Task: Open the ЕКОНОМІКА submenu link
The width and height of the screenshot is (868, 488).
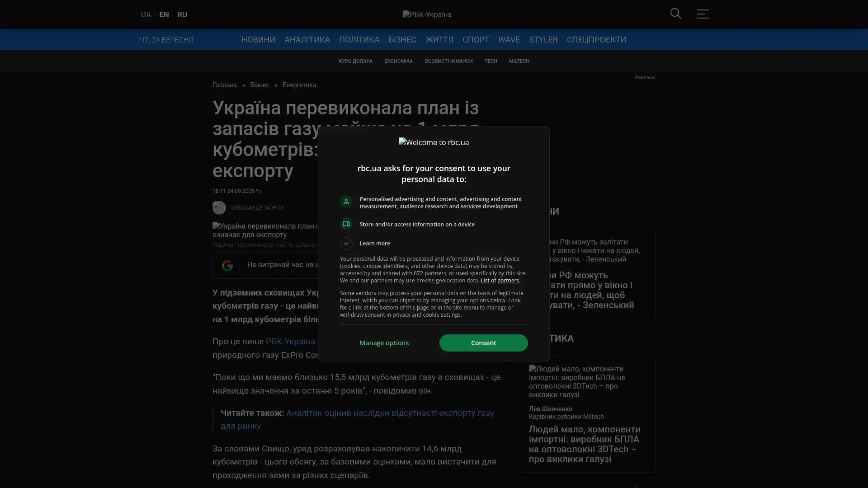Action: tap(398, 61)
